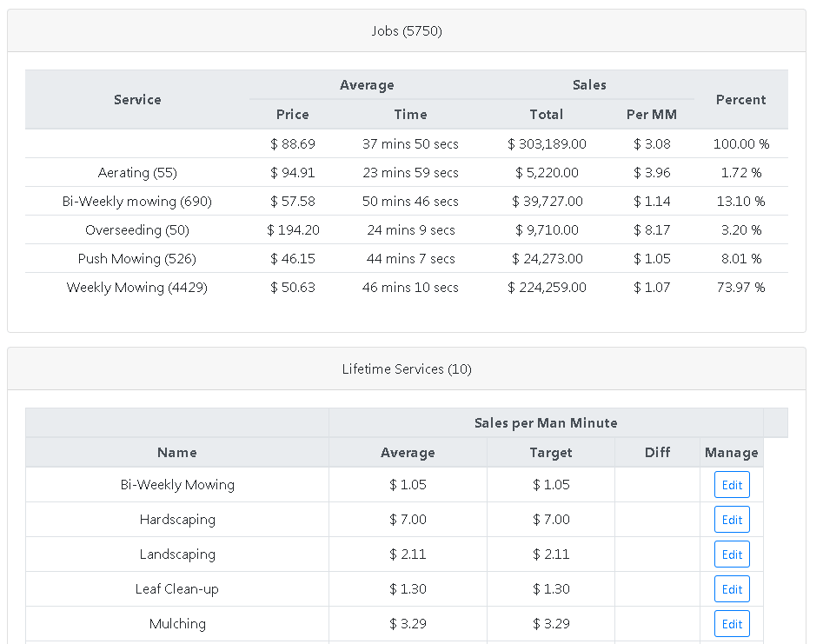Click the Lifetime Services (10) panel header
823x644 pixels.
click(407, 369)
